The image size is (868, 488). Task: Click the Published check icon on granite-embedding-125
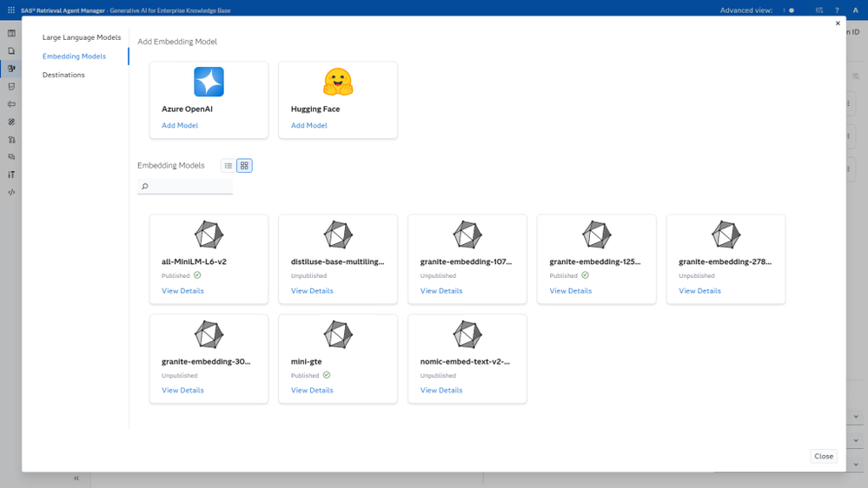(585, 275)
